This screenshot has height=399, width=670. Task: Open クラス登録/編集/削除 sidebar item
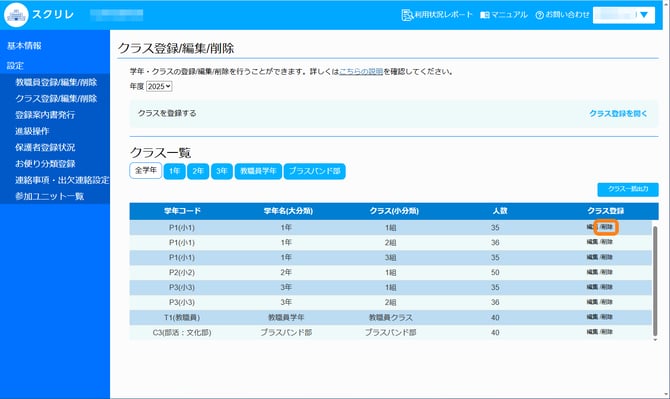point(56,98)
